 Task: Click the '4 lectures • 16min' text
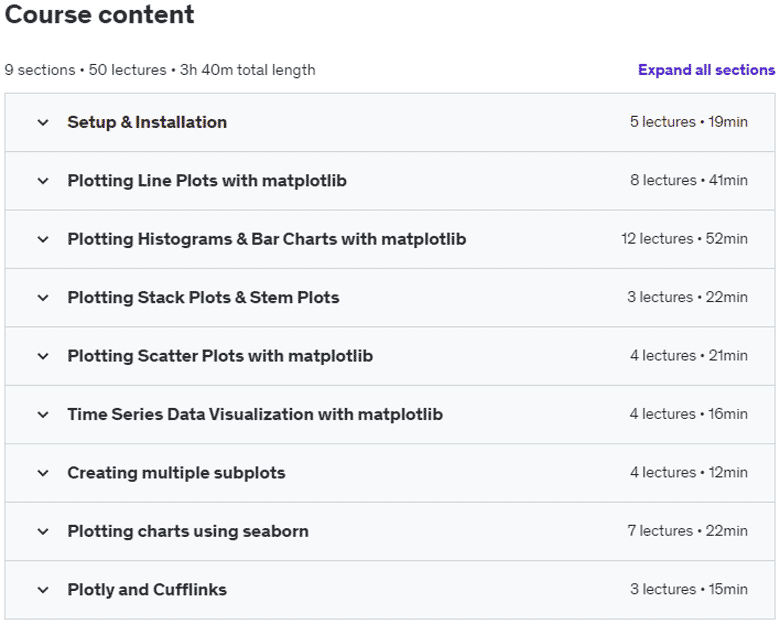(688, 414)
